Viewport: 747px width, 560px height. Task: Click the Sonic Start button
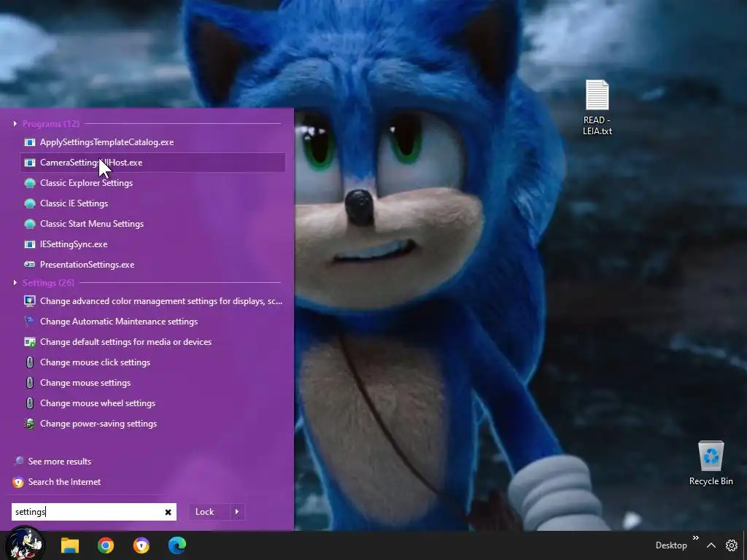tap(25, 543)
